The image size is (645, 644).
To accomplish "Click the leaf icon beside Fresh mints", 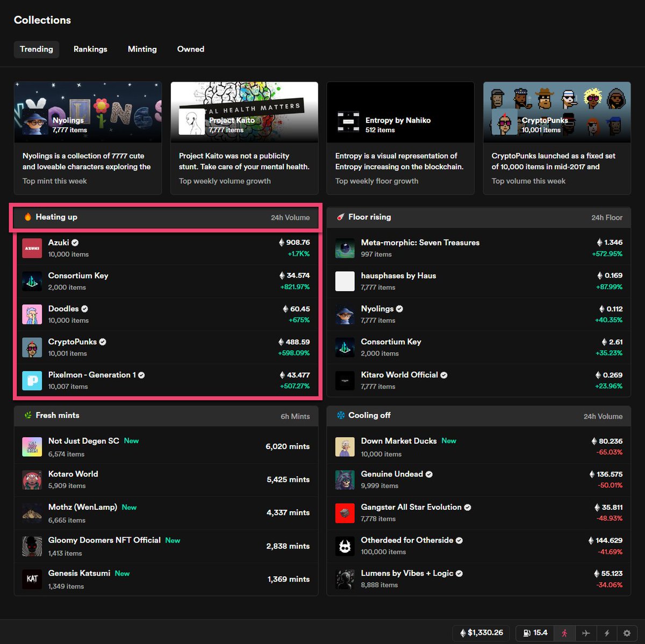I will pyautogui.click(x=28, y=415).
